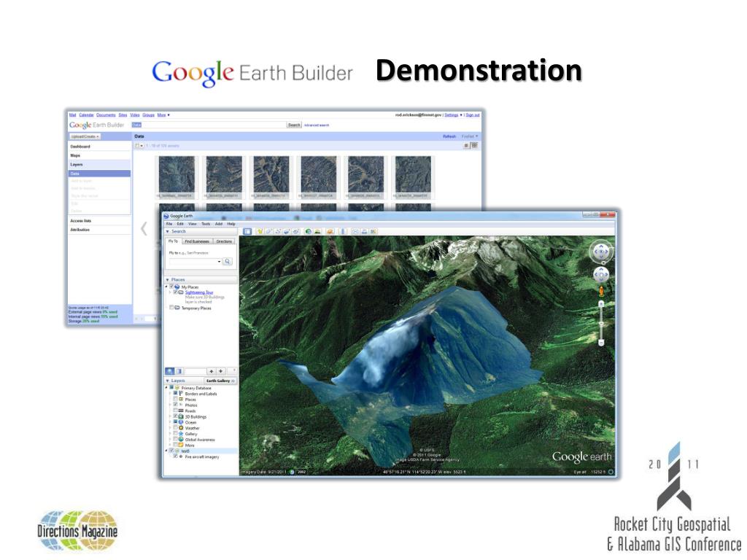Toggle the Sightseeing Tour checkbox

[175, 292]
